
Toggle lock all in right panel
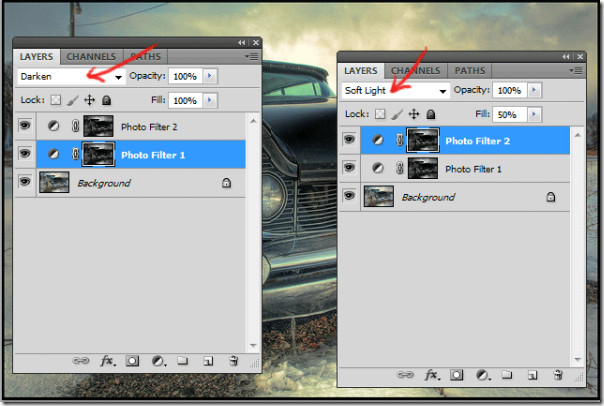[x=431, y=114]
